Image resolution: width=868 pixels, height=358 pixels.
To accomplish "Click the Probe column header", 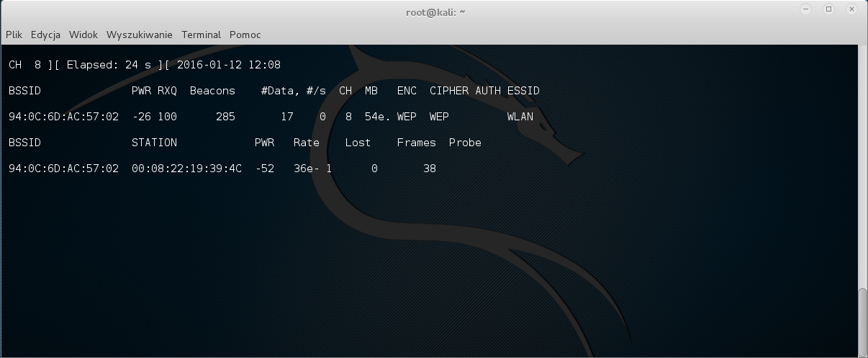I will [465, 143].
